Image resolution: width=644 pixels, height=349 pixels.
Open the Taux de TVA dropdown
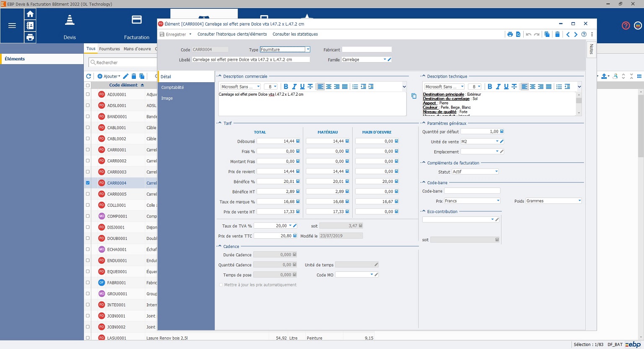(290, 226)
